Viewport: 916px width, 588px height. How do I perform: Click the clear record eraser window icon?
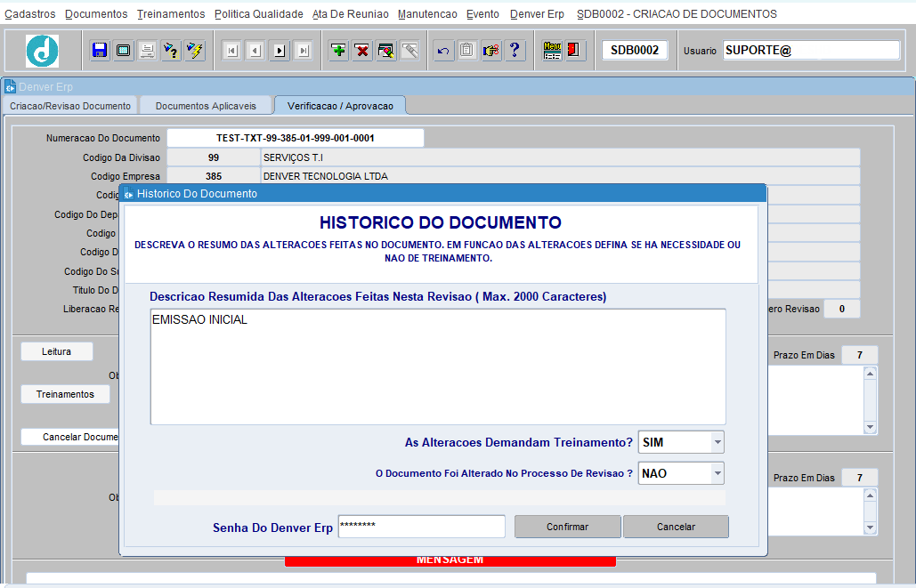click(x=386, y=50)
